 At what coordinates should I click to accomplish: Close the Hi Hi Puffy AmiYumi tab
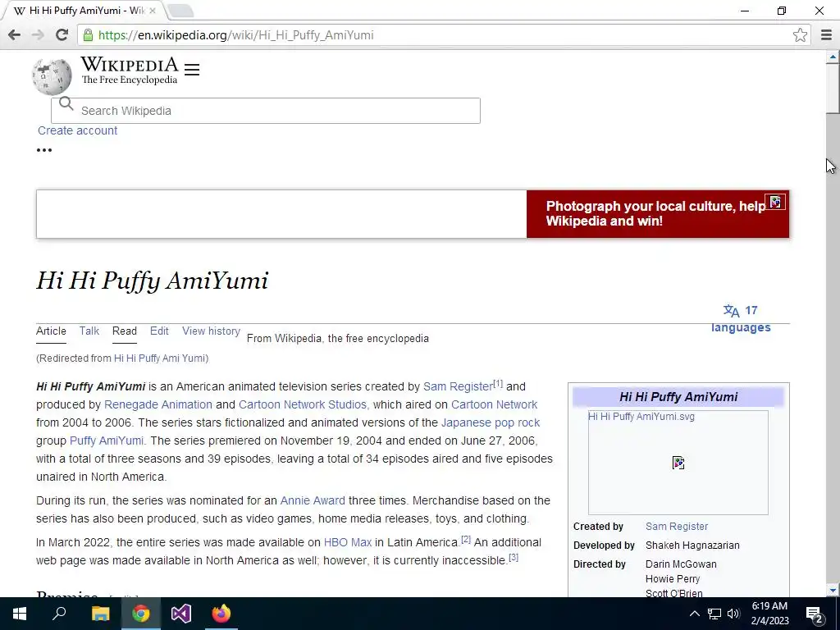[x=152, y=11]
